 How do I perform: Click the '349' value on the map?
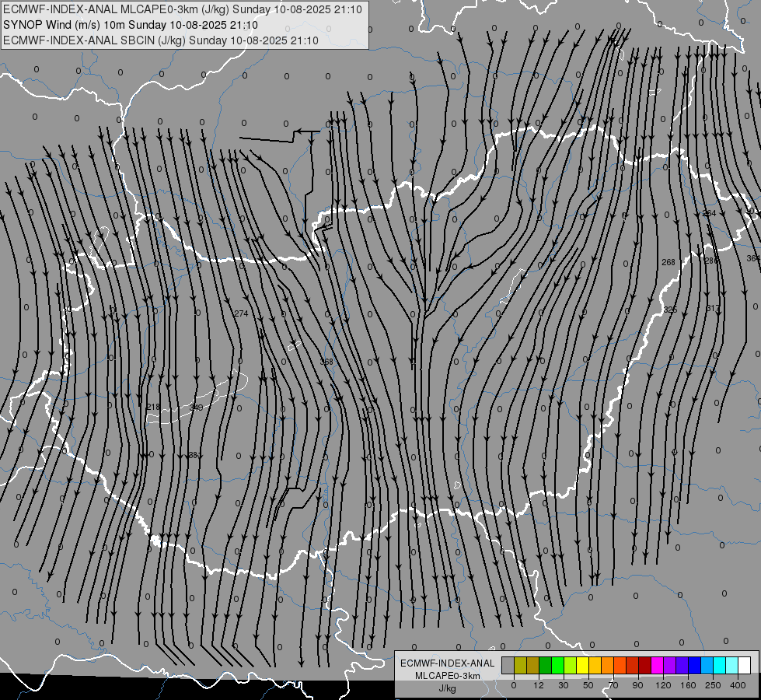coord(197,407)
